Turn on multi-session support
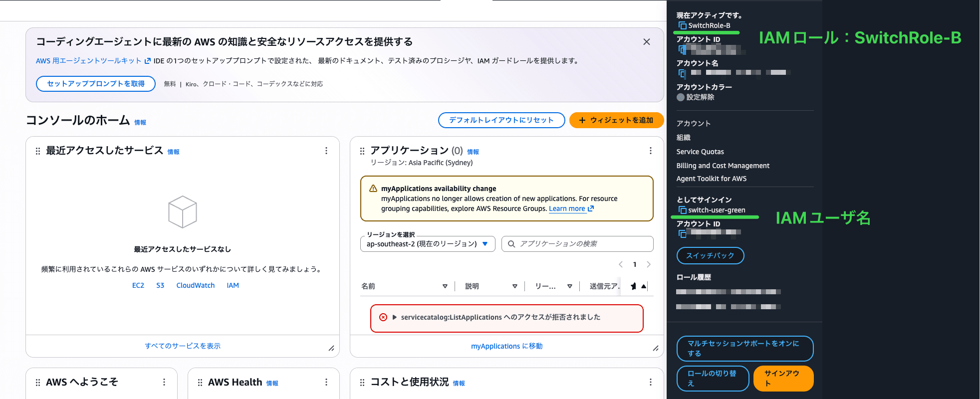Viewport: 980px width, 399px height. click(745, 349)
